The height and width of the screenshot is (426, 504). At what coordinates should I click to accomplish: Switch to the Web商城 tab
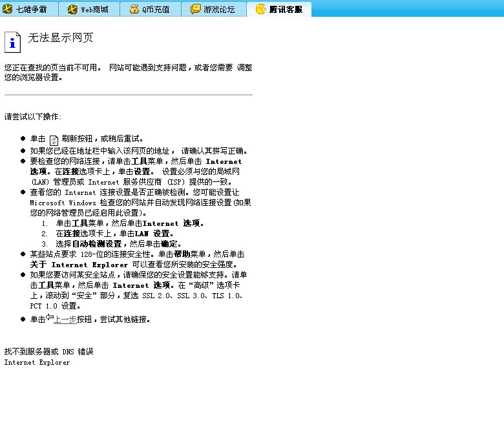89,9
